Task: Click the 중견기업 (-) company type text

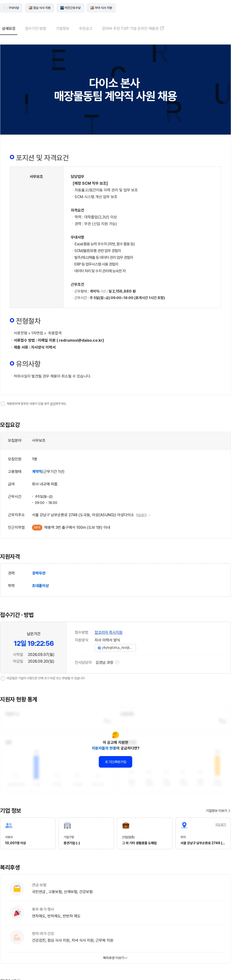Action: tap(72, 843)
